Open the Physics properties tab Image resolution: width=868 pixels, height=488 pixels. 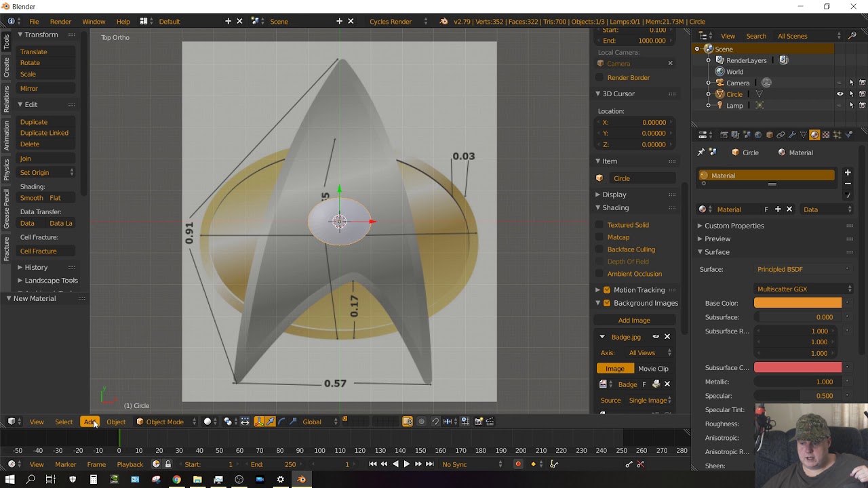849,135
